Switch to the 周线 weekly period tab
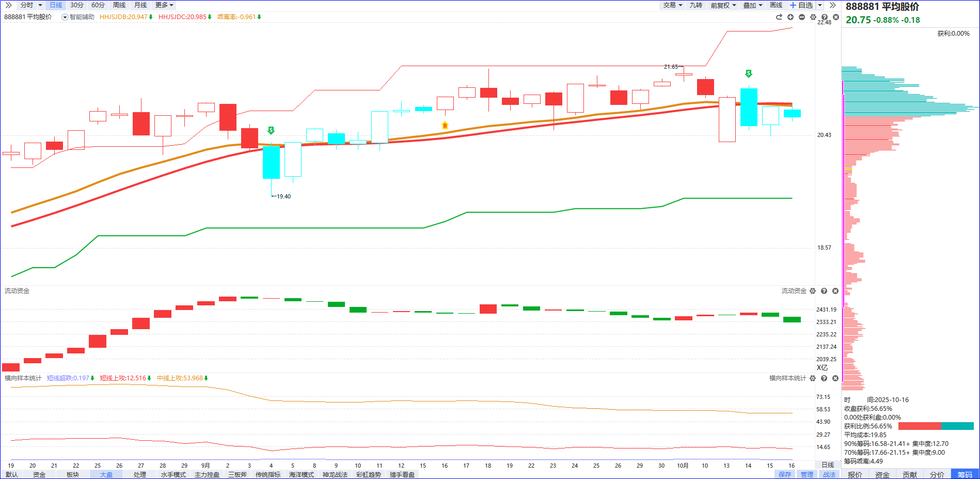 click(119, 5)
